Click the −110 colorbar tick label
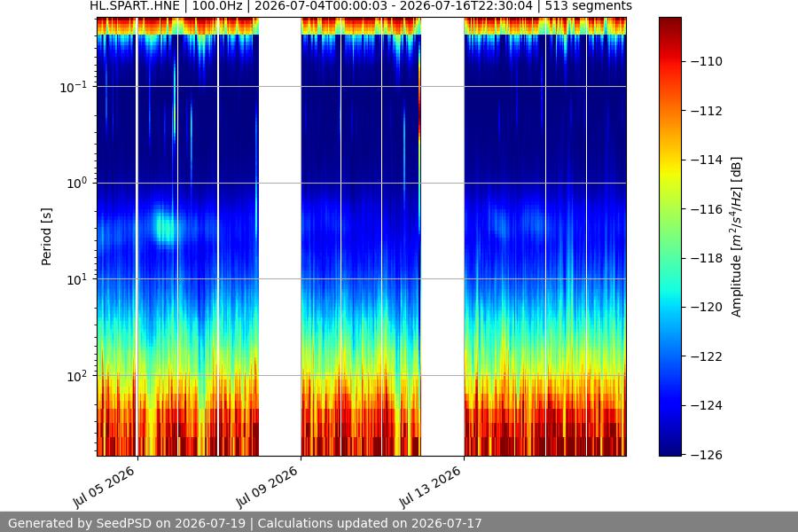This screenshot has width=798, height=532. pyautogui.click(x=707, y=61)
